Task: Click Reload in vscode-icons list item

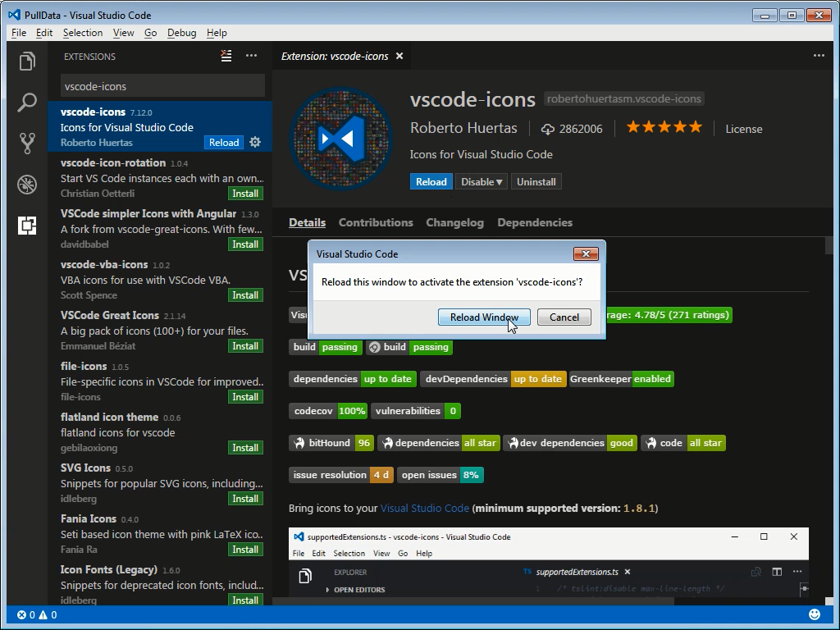Action: pyautogui.click(x=224, y=143)
